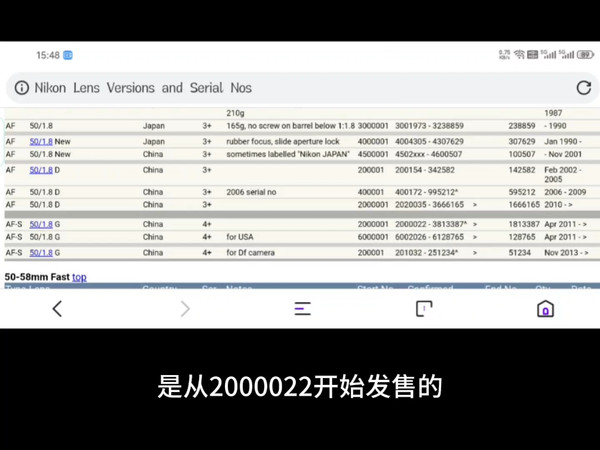Screen dimensions: 600x450
Task: Open the AF 50/1.8 D link
Action: pos(41,170)
